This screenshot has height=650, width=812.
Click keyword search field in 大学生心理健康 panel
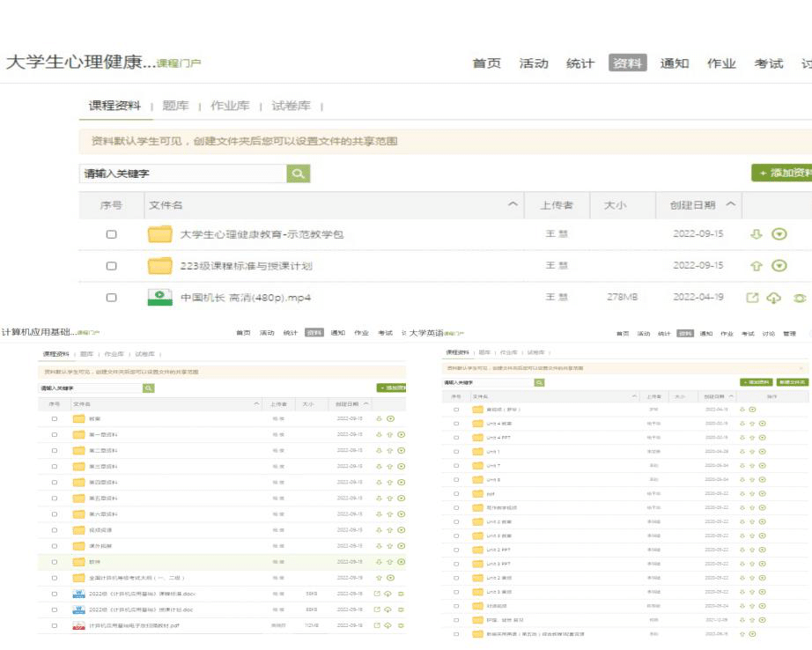[x=183, y=174]
